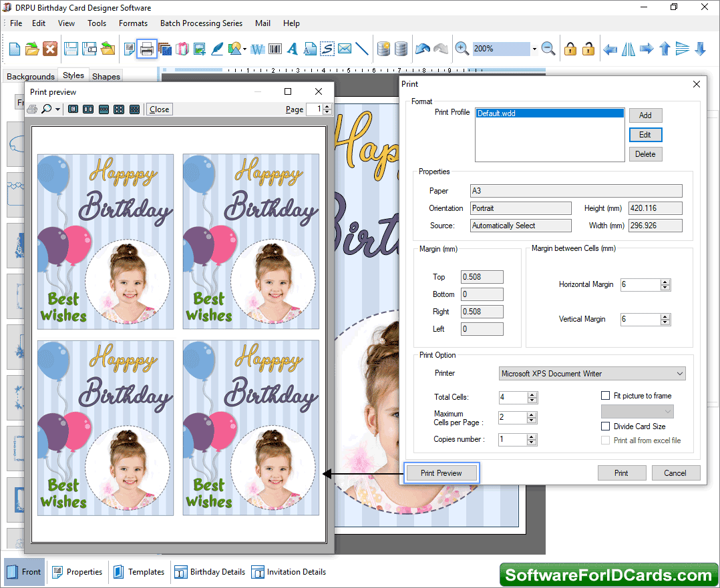The width and height of the screenshot is (720, 588).
Task: Click the gift box icon in toolbar
Action: coord(182,49)
